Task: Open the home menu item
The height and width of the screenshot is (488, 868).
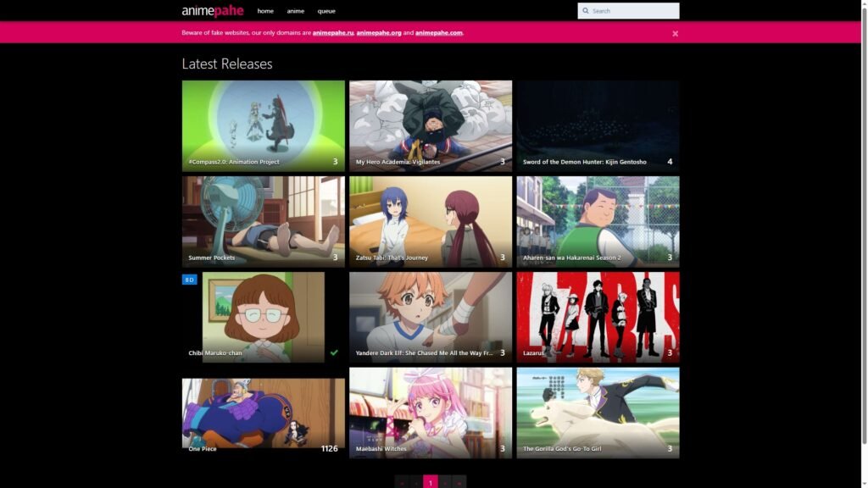Action: (265, 11)
